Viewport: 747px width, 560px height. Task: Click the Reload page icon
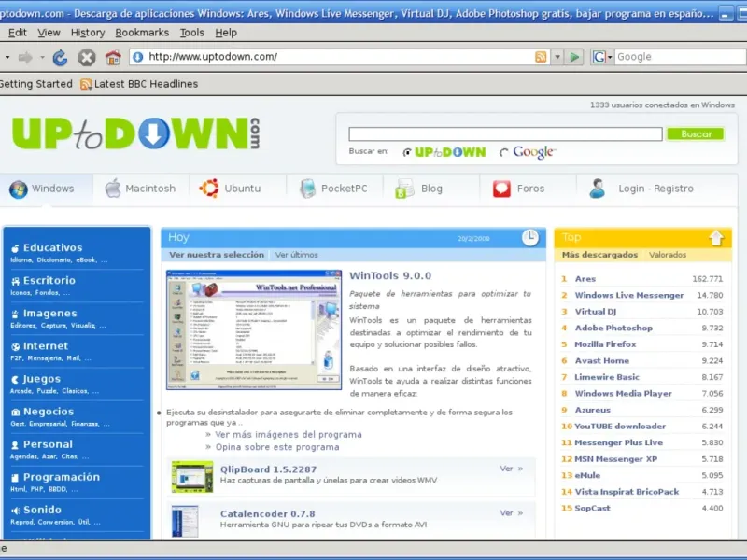tap(60, 58)
